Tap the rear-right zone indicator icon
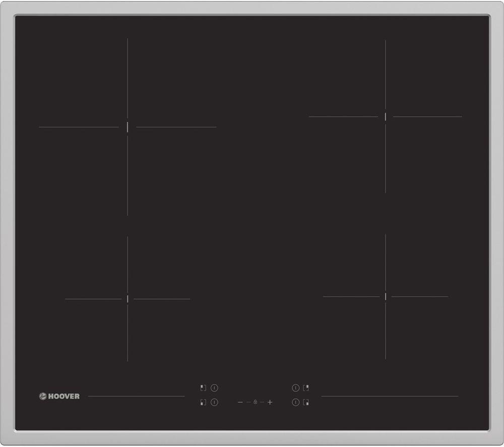The width and height of the screenshot is (504, 447). (x=306, y=388)
